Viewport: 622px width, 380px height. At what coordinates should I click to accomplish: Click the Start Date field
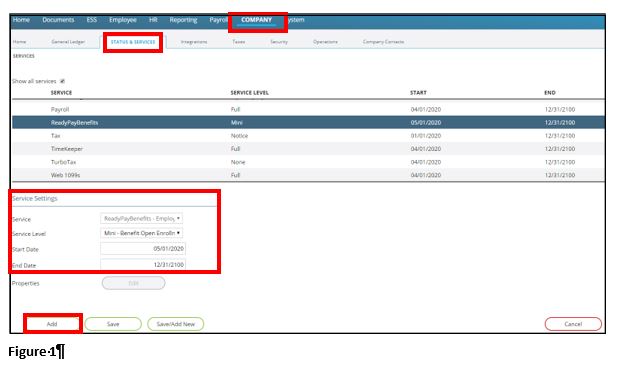coord(143,249)
